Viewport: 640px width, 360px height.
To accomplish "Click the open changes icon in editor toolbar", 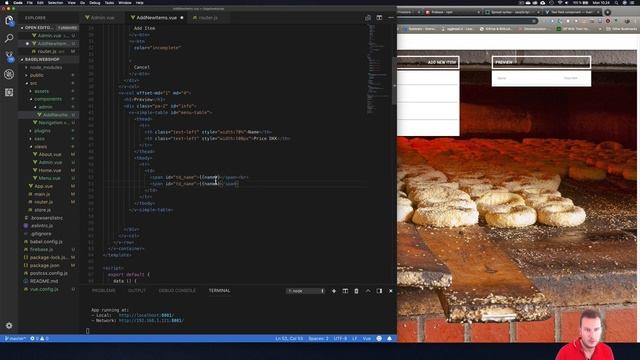I will click(368, 18).
